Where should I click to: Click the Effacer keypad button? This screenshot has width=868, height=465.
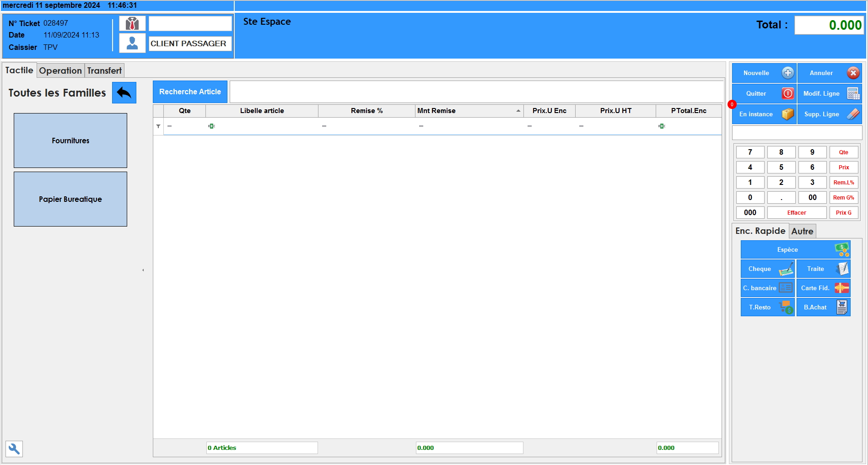[797, 213]
